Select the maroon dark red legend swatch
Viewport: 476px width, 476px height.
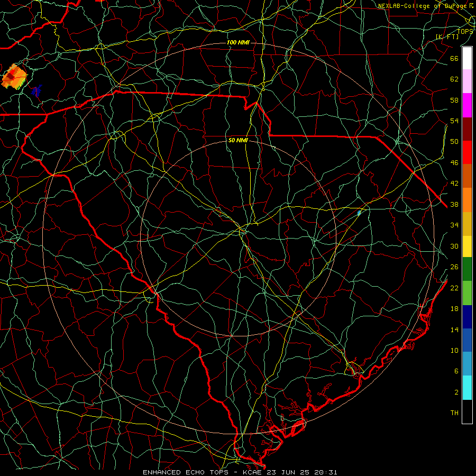pyautogui.click(x=467, y=129)
